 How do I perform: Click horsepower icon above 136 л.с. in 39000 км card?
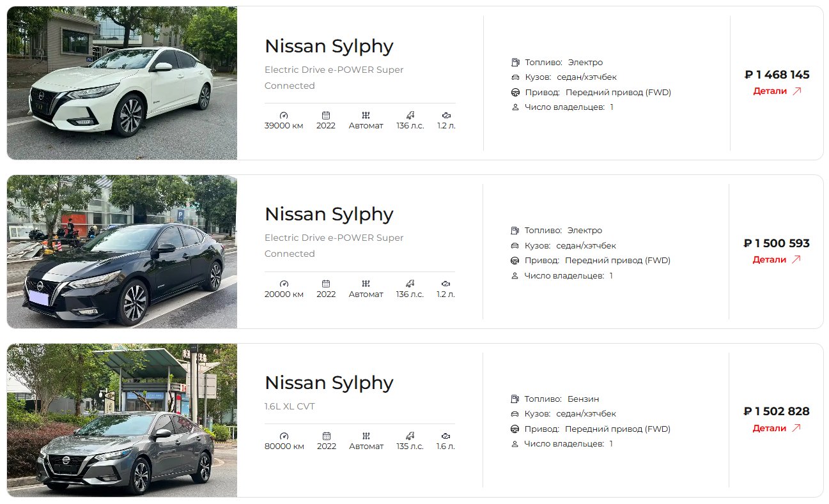tap(410, 115)
